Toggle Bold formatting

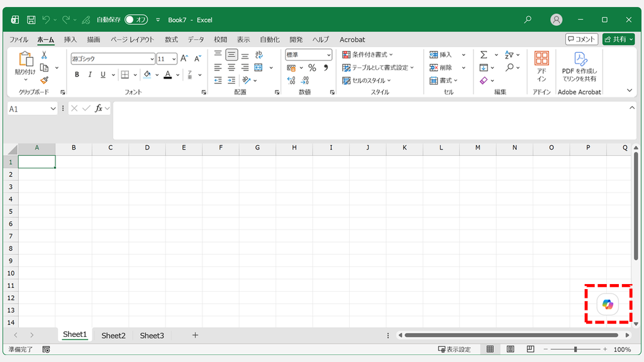77,75
